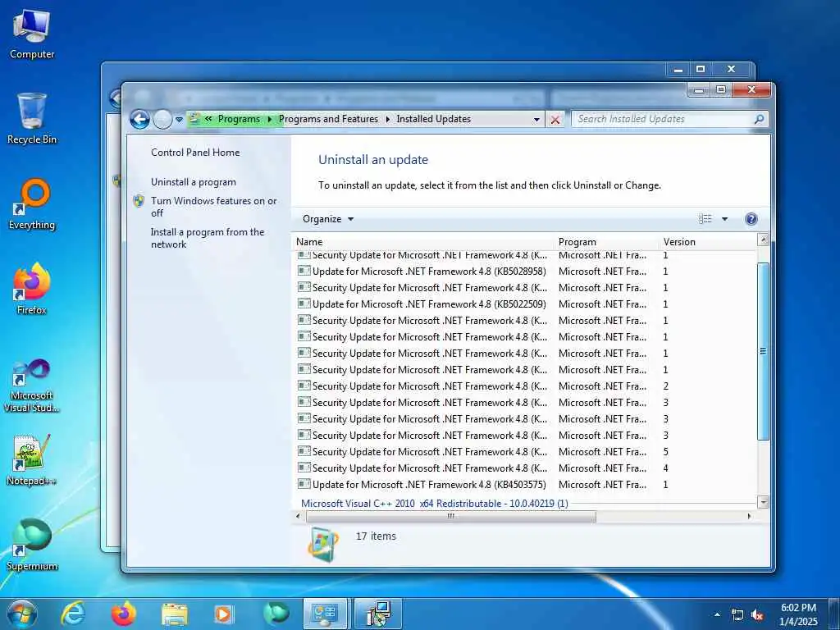Open the recent pages dropdown arrow
The height and width of the screenshot is (630, 840).
click(179, 120)
